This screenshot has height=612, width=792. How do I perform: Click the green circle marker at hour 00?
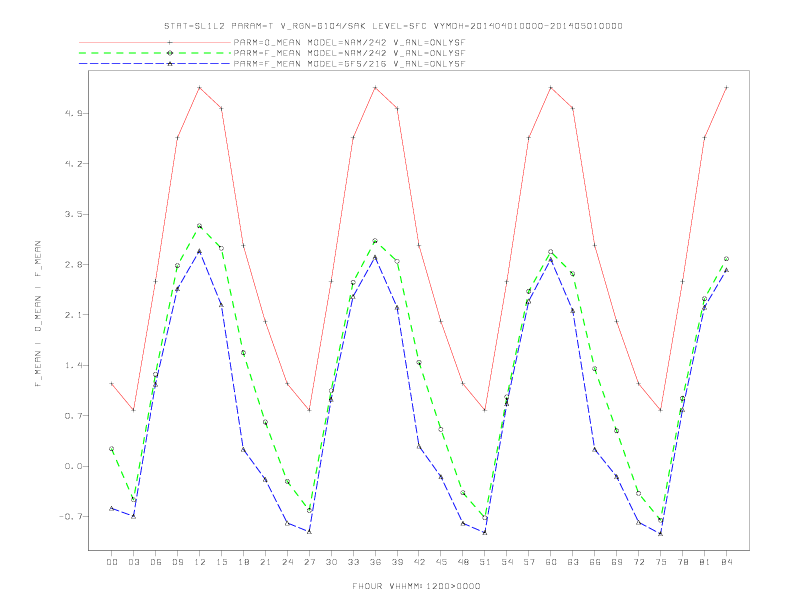[112, 448]
